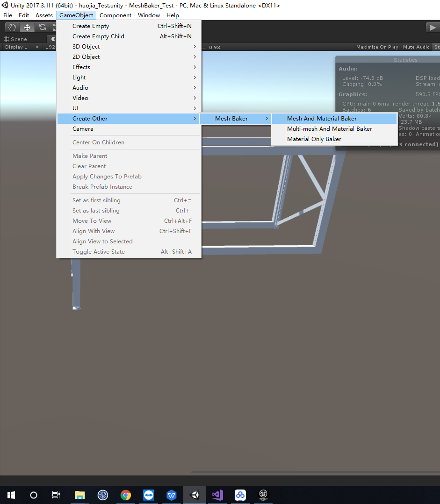Choose Material Only Baker from submenu
Screen dimensions: 440x504
coord(314,139)
